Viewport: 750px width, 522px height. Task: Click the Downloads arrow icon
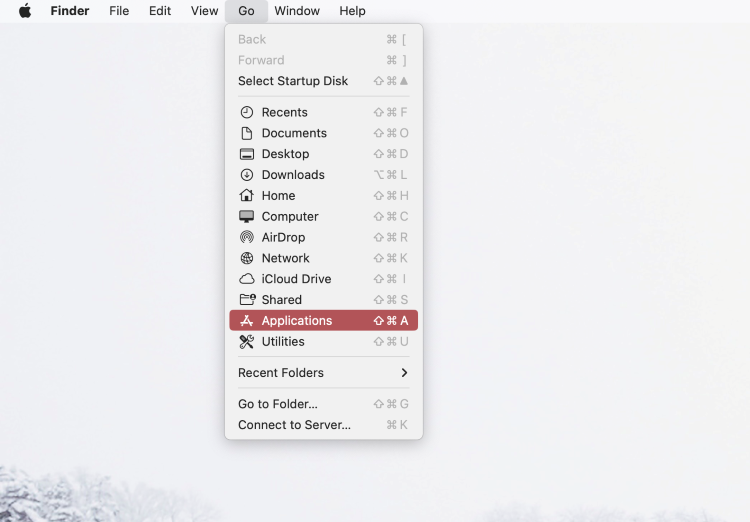click(x=247, y=175)
